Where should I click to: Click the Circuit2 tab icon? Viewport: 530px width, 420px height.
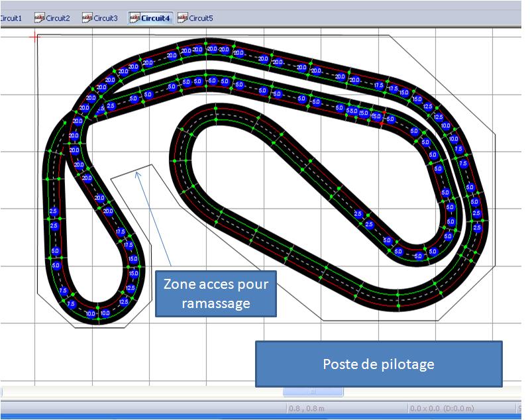point(39,19)
